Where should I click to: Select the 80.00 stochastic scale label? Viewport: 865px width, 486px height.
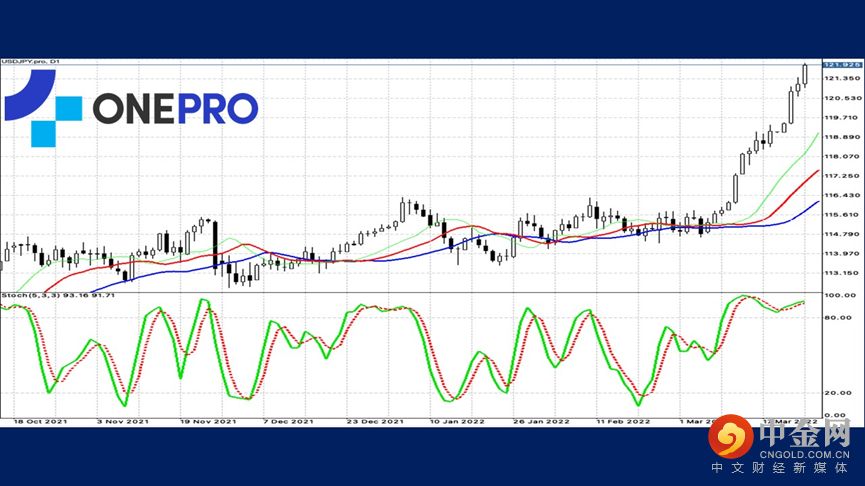(838, 317)
